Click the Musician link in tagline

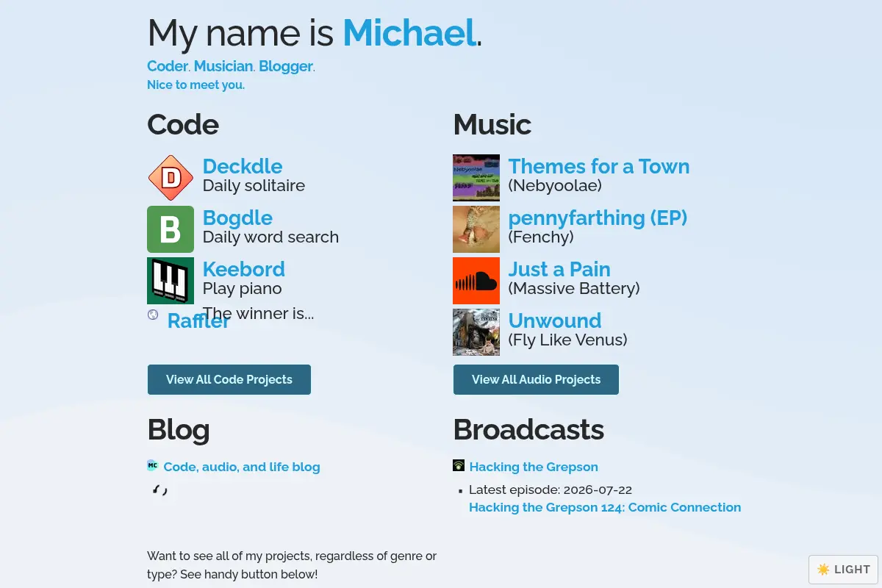point(223,66)
